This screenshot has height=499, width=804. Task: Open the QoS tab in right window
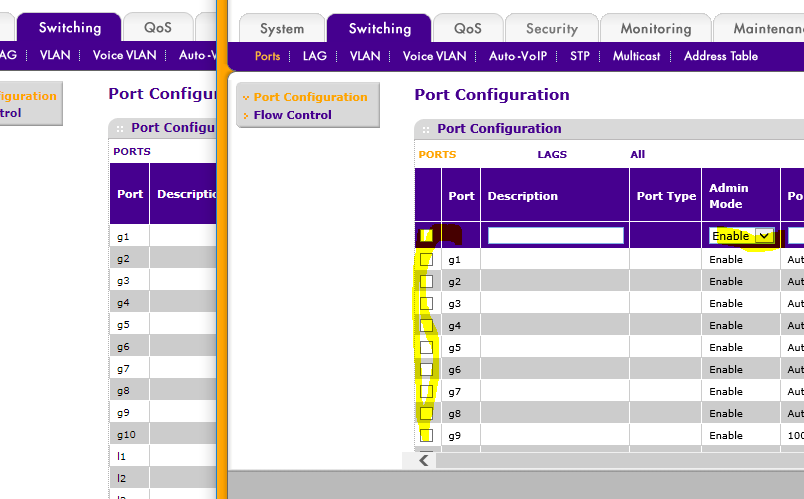pyautogui.click(x=467, y=29)
